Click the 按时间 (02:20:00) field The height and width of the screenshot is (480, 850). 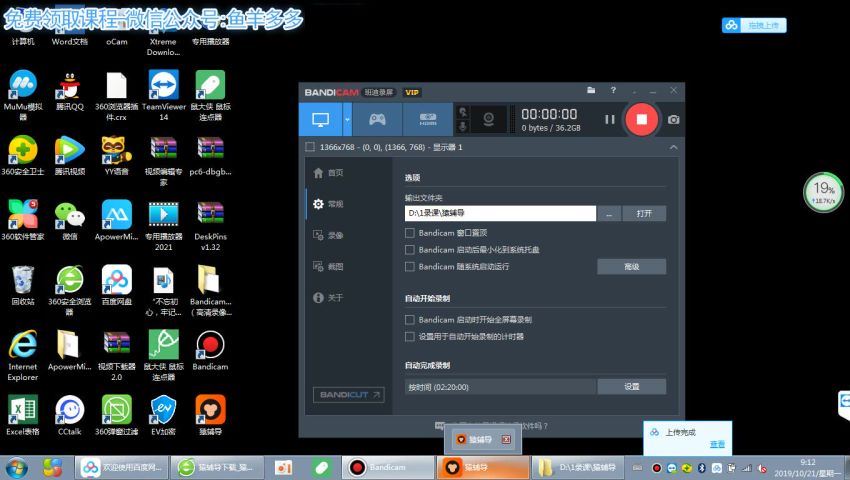pyautogui.click(x=500, y=387)
